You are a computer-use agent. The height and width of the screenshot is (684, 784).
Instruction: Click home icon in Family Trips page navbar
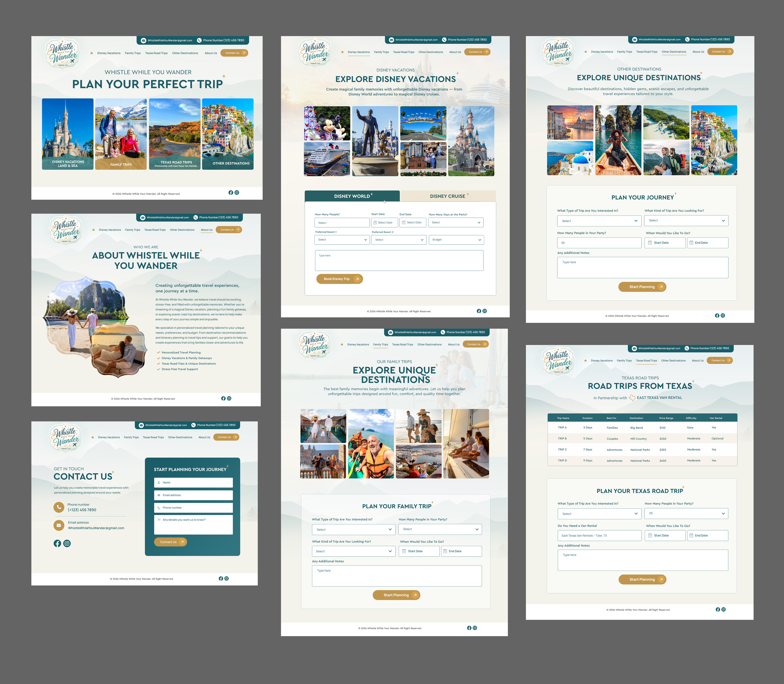pyautogui.click(x=342, y=344)
